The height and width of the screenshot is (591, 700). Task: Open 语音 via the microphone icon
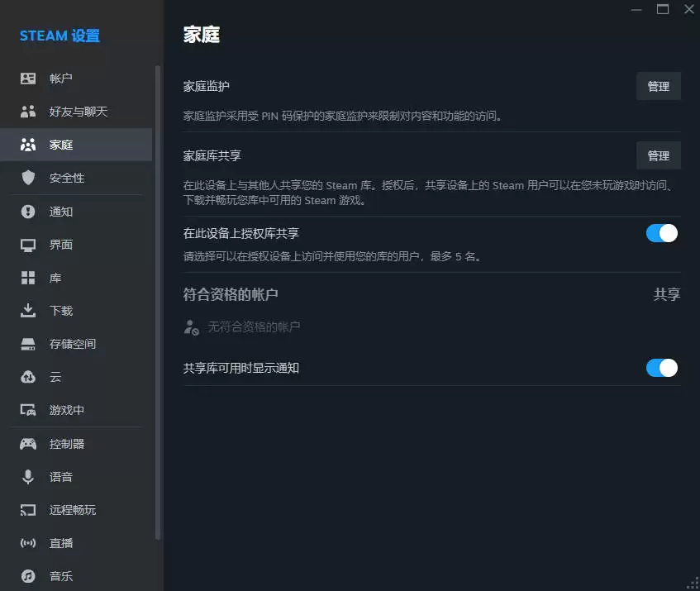[x=28, y=477]
